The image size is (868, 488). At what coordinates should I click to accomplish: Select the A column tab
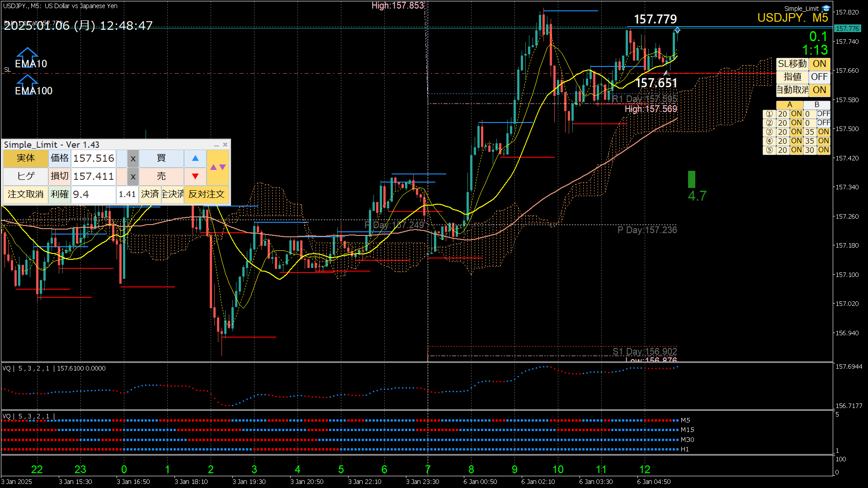point(789,105)
